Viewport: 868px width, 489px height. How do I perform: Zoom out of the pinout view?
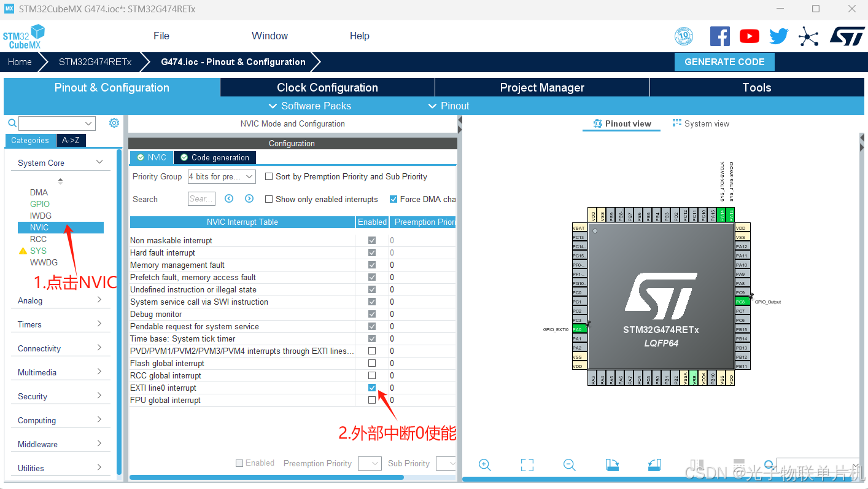pos(570,465)
